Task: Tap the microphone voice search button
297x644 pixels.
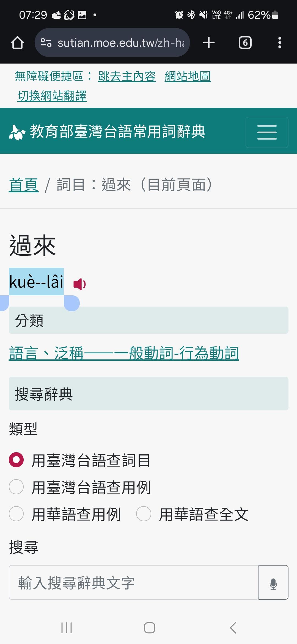Action: (x=273, y=582)
